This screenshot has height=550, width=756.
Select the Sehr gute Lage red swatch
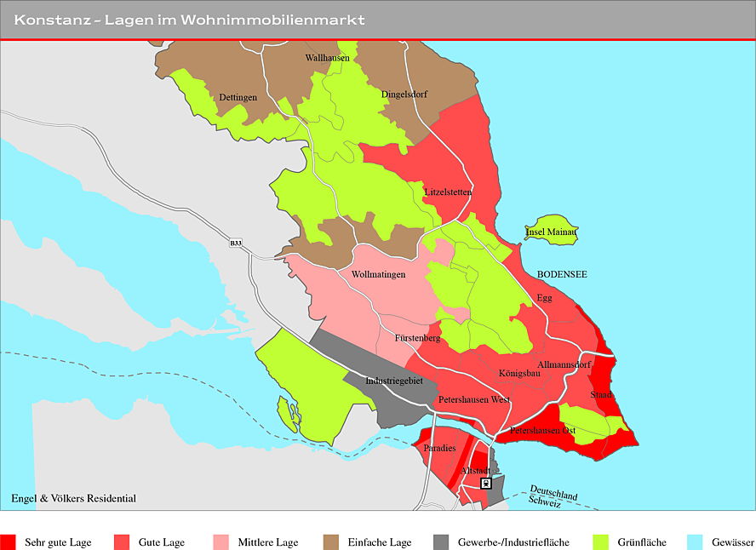click(8, 541)
